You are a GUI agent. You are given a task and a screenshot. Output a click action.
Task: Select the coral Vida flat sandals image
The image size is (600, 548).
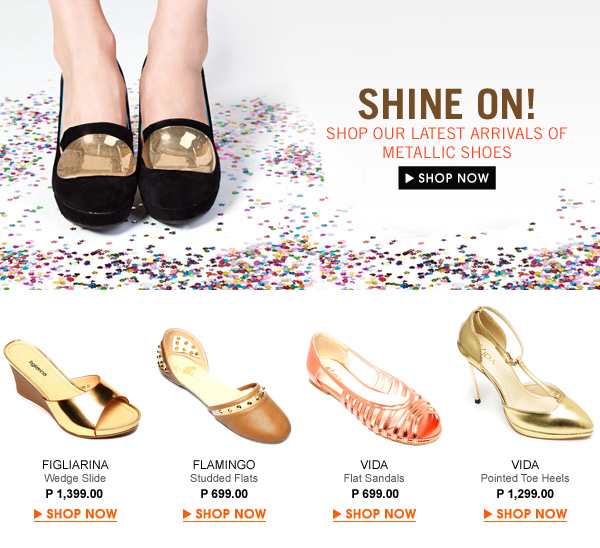click(x=374, y=388)
